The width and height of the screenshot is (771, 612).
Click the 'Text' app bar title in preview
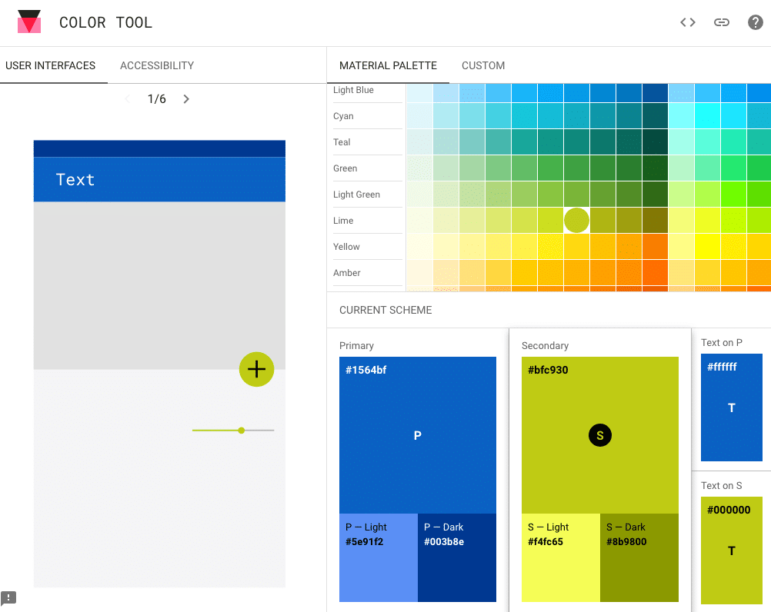[75, 179]
